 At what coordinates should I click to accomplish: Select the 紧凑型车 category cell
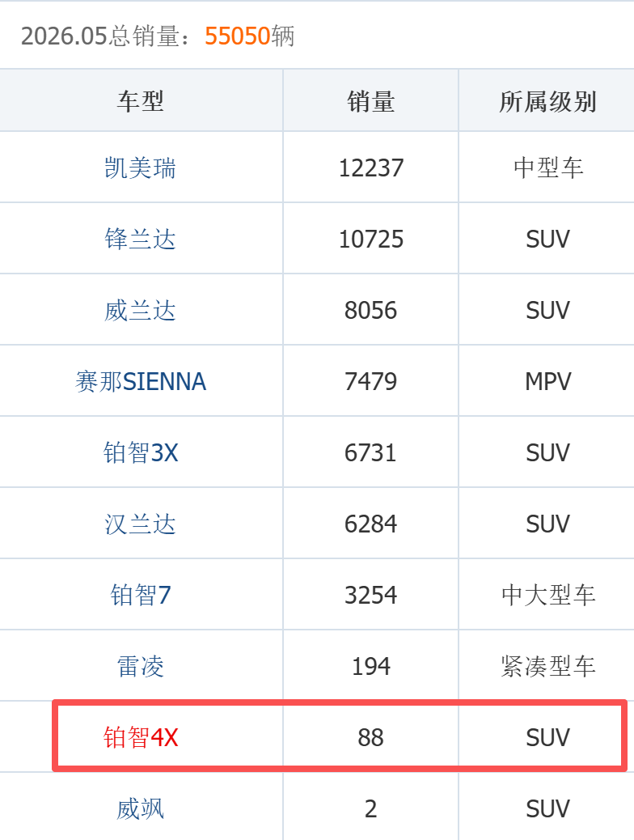point(547,667)
